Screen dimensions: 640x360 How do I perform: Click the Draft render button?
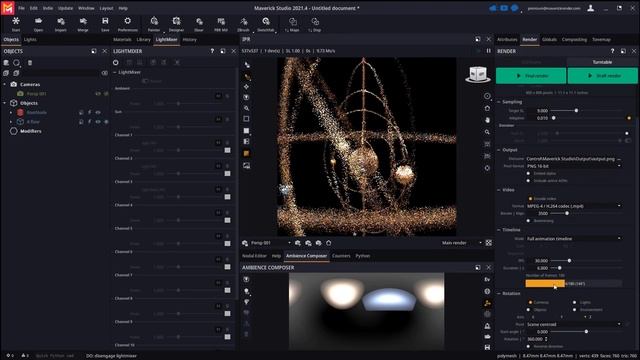pyautogui.click(x=602, y=76)
